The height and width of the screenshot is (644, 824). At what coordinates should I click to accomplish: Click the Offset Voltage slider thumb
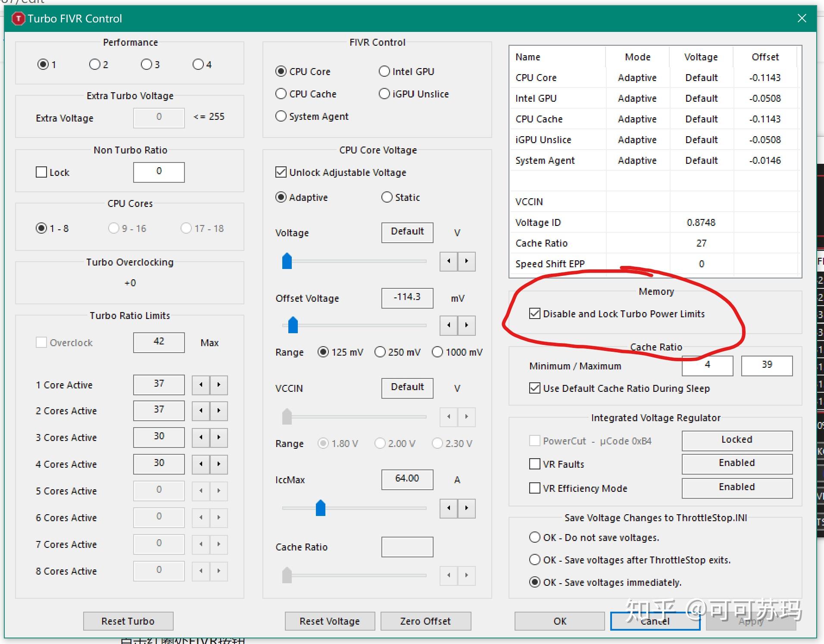click(x=293, y=325)
